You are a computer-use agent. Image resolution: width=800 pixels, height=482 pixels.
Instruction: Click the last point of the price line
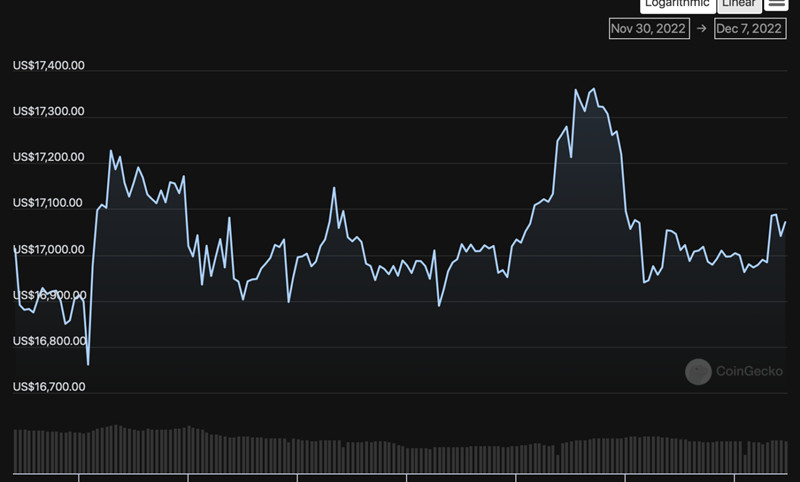point(786,222)
